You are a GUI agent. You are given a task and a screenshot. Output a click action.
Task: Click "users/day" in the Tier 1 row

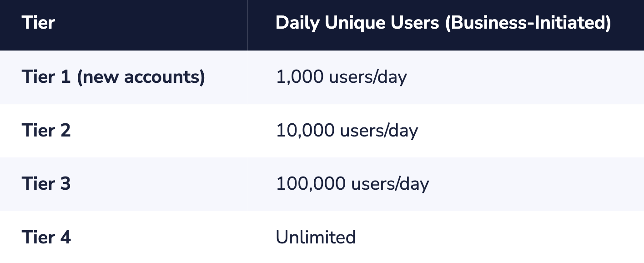pos(367,77)
